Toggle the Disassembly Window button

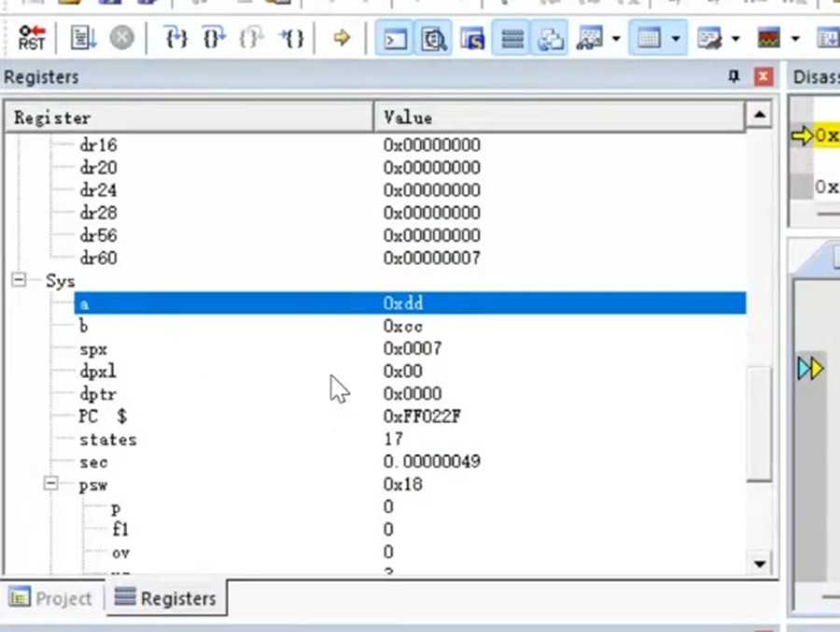click(x=434, y=38)
